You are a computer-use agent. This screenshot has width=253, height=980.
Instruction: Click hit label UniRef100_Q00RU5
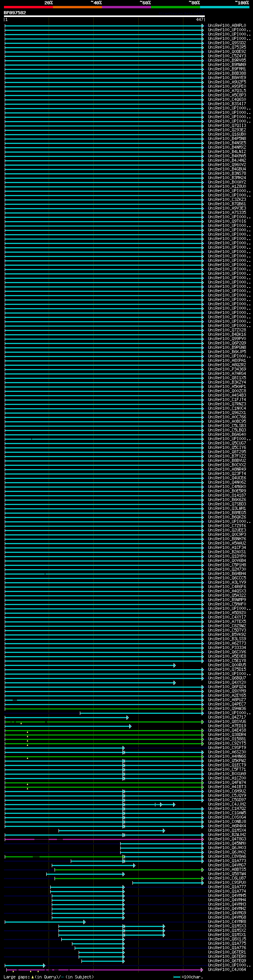[227, 665]
